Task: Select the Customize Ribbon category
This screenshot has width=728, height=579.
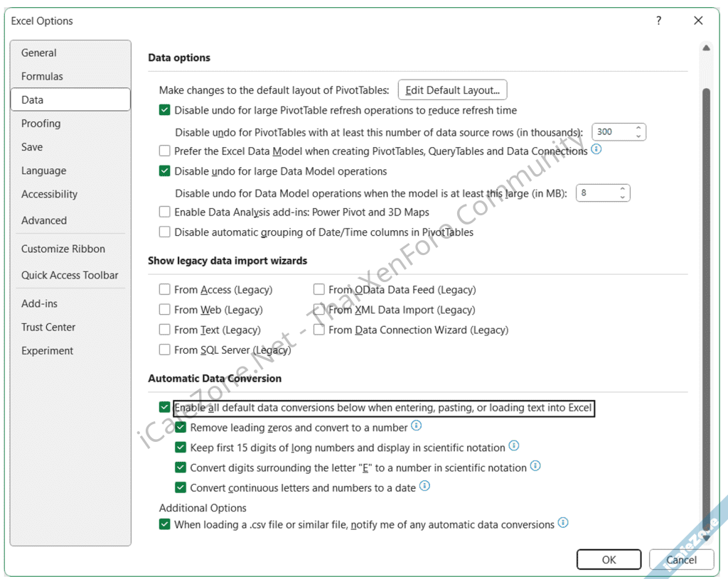Action: click(63, 249)
